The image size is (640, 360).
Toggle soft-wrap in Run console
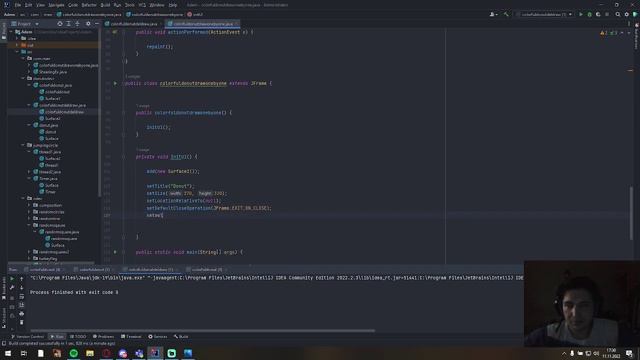pyautogui.click(x=22, y=297)
